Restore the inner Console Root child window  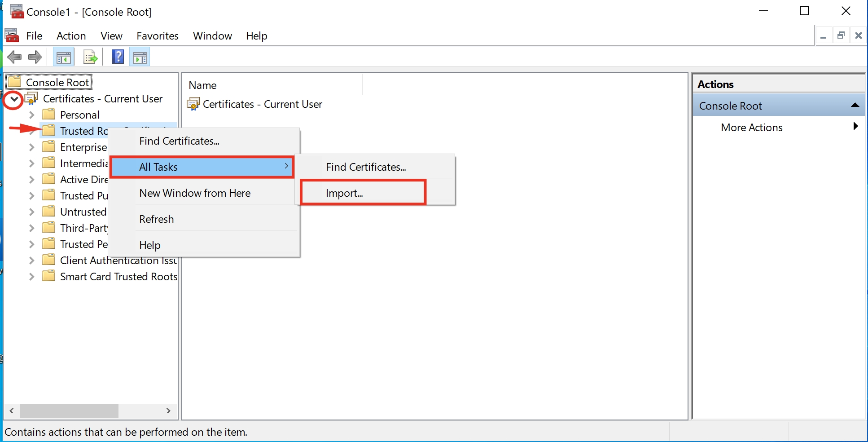tap(841, 35)
